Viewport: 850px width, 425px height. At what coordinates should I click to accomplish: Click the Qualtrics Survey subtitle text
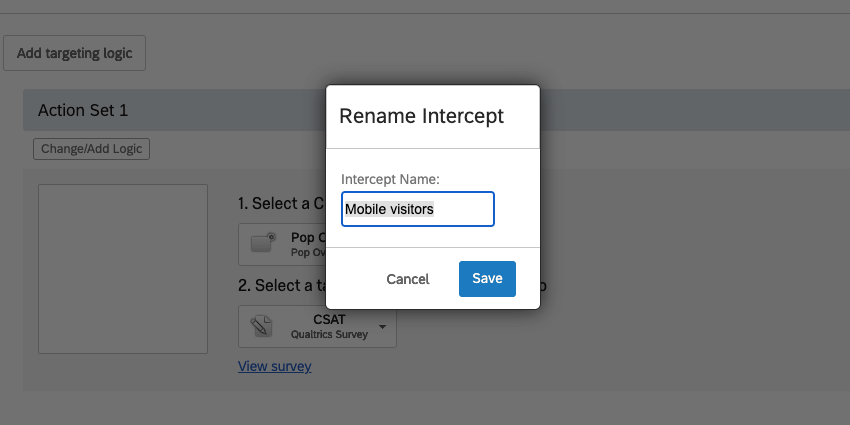[329, 334]
